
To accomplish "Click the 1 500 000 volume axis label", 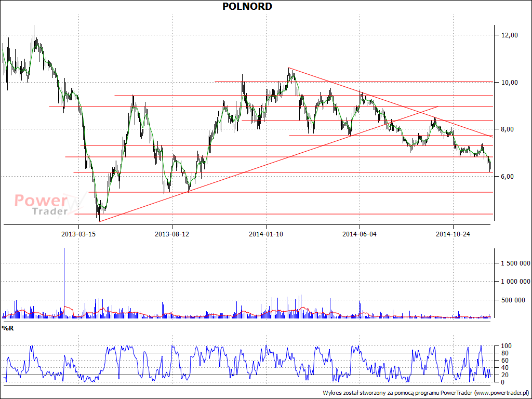I will click(516, 263).
